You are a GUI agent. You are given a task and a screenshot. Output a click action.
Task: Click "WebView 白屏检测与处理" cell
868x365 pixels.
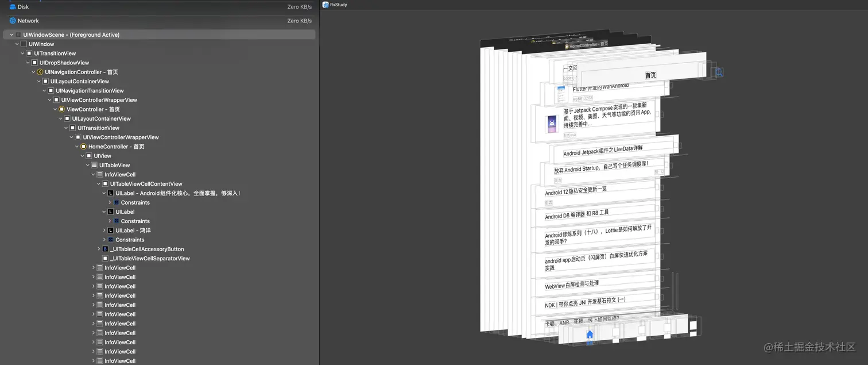point(572,285)
